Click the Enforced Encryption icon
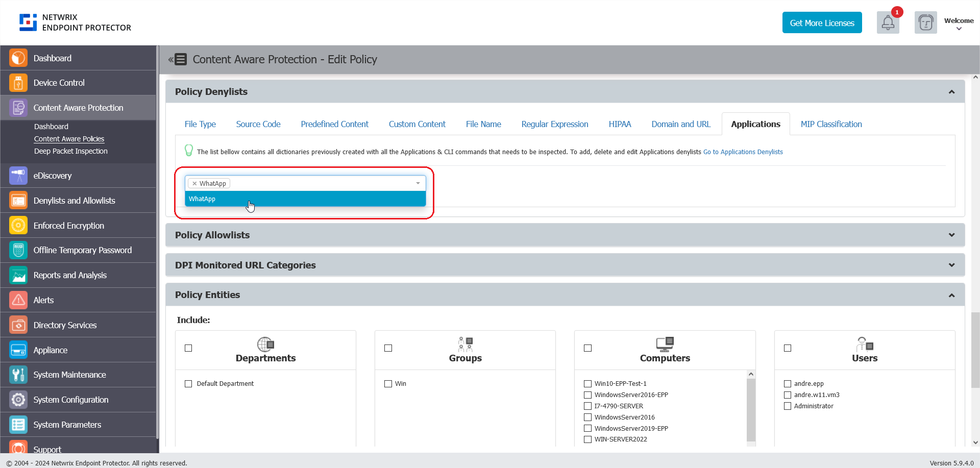Screen dimensions: 980x468 (x=18, y=225)
